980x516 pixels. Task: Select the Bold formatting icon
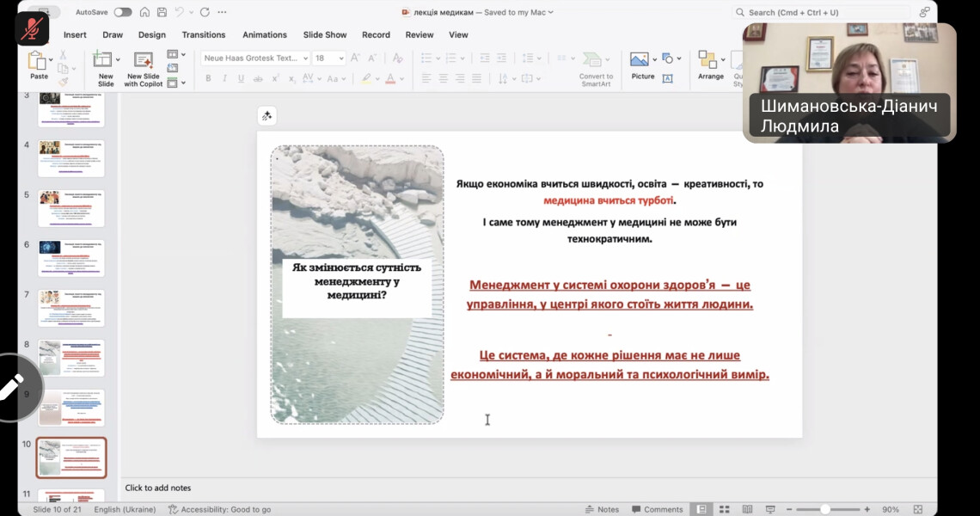click(x=208, y=77)
